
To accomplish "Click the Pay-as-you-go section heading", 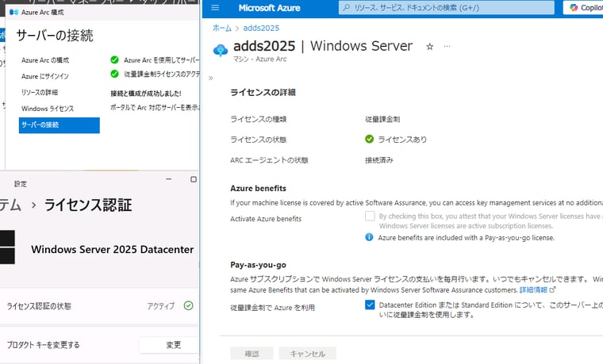I will (258, 265).
